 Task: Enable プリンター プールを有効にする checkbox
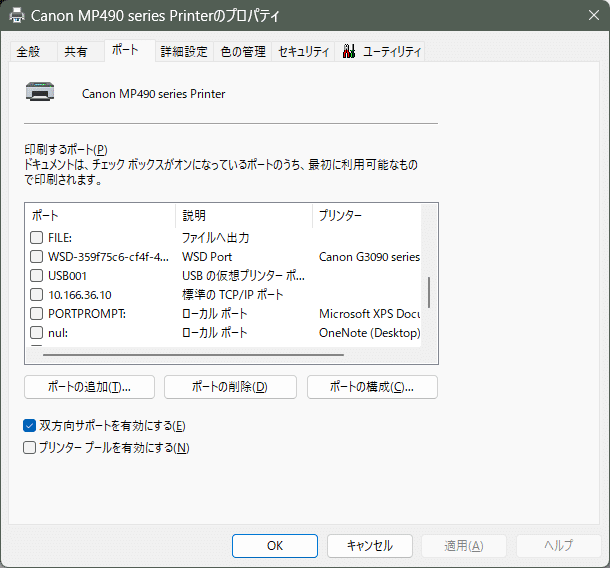30,447
